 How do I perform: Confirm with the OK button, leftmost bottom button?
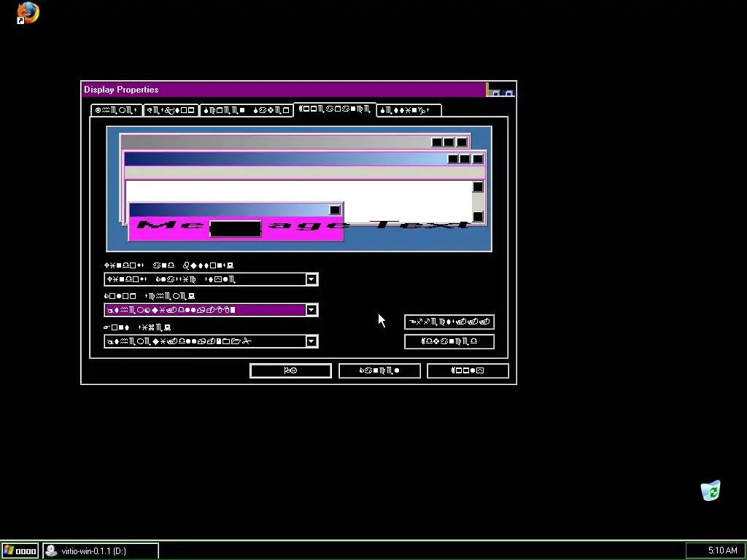(x=290, y=370)
